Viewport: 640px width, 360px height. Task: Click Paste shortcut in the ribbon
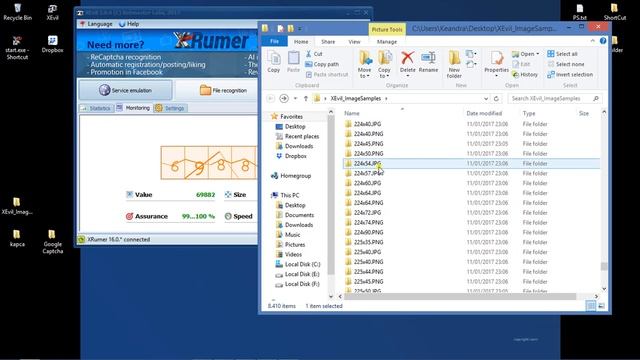click(327, 75)
